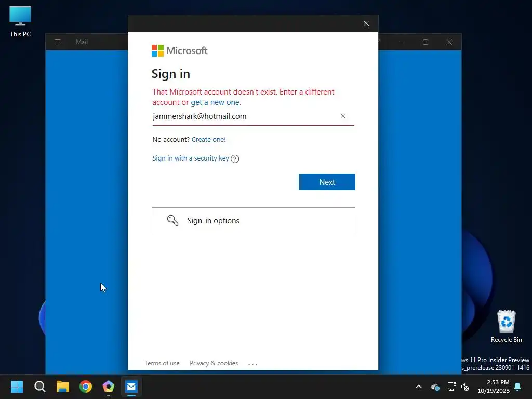The image size is (532, 399).
Task: Open the security key help question mark
Action: click(235, 159)
